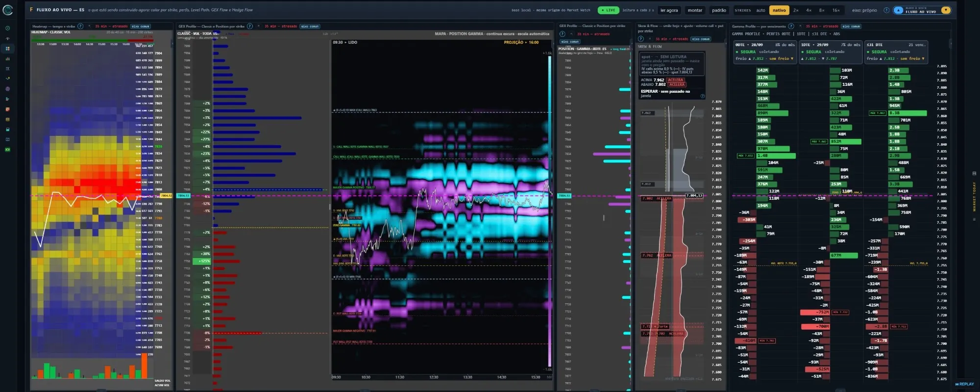Screen dimensions: 980x392
Task: Open the zigzag line chart icon in the sidebar
Action: click(7, 78)
